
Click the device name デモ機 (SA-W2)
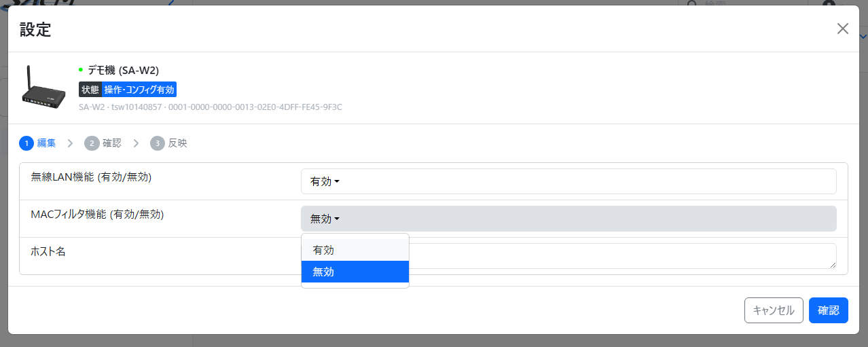[123, 70]
